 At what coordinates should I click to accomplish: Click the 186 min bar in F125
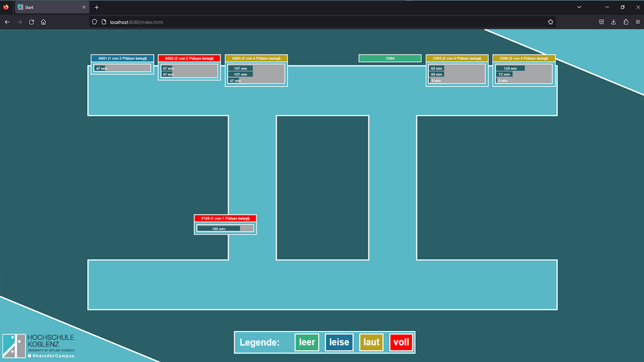click(x=219, y=229)
